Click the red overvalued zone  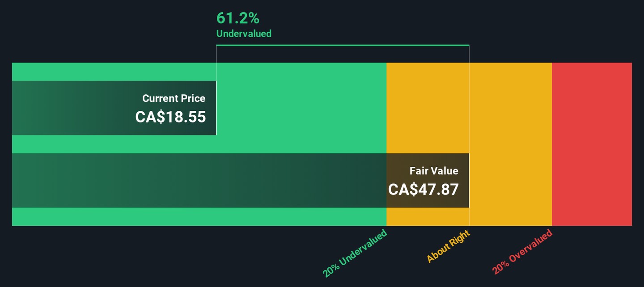[591, 144]
